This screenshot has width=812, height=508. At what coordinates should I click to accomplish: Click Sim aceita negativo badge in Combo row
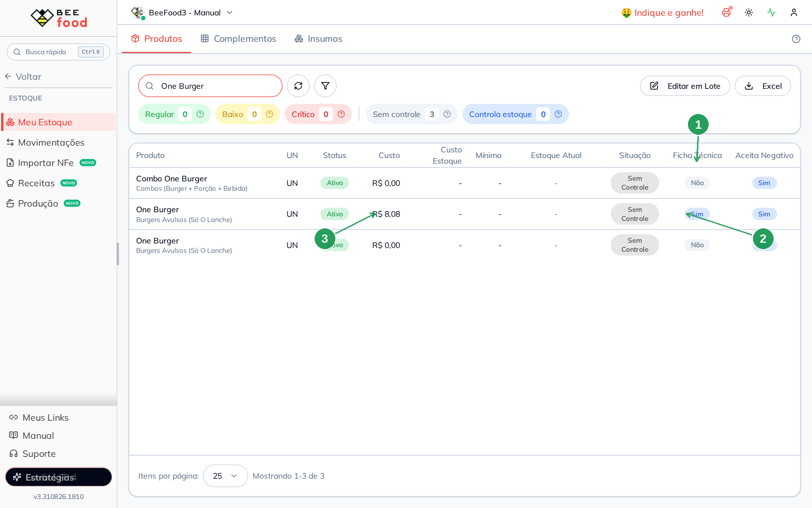(764, 183)
